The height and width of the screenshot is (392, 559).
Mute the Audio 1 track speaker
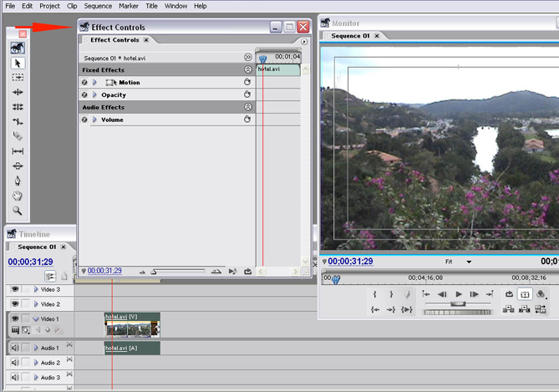click(x=15, y=348)
